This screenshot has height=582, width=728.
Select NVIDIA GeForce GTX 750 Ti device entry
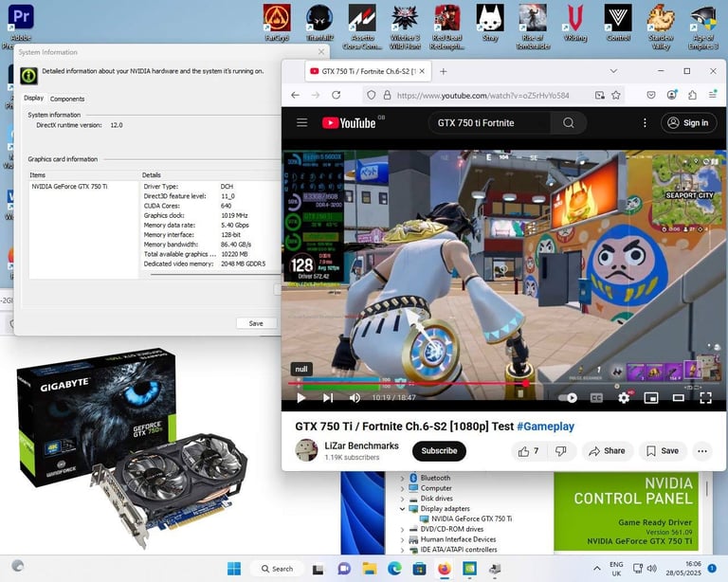(x=471, y=518)
